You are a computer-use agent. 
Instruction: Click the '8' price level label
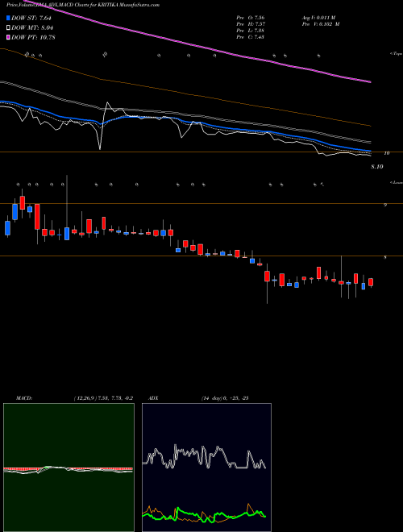tap(384, 257)
